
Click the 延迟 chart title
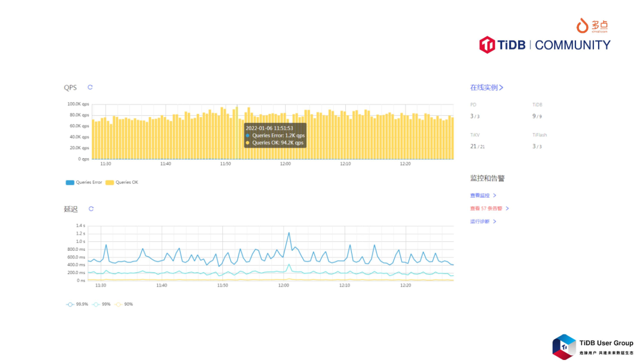[x=70, y=209]
